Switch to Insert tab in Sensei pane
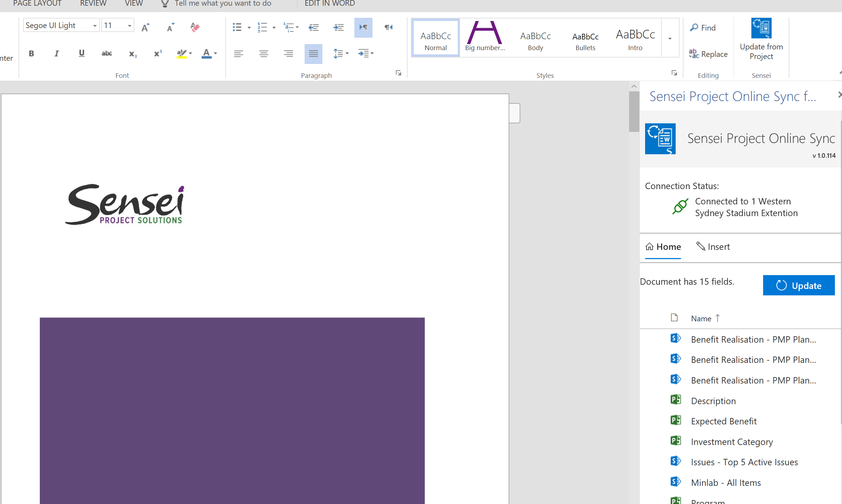Image resolution: width=842 pixels, height=504 pixels. 713,247
